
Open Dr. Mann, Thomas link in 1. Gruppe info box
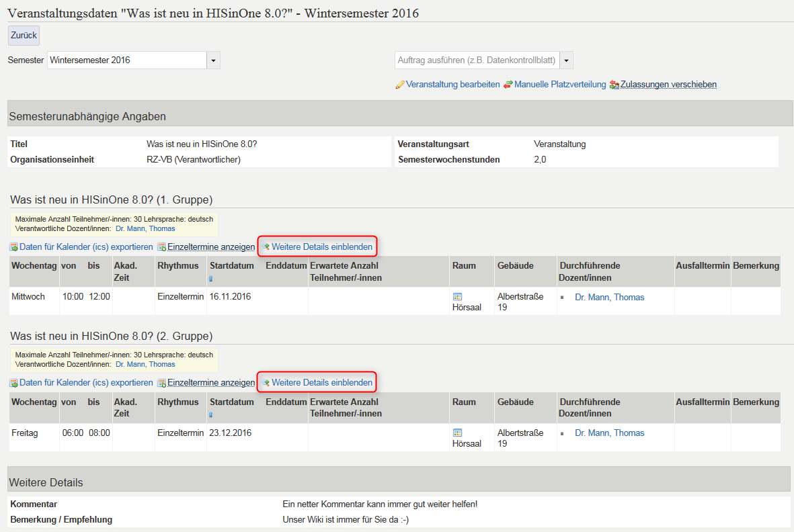(x=145, y=228)
